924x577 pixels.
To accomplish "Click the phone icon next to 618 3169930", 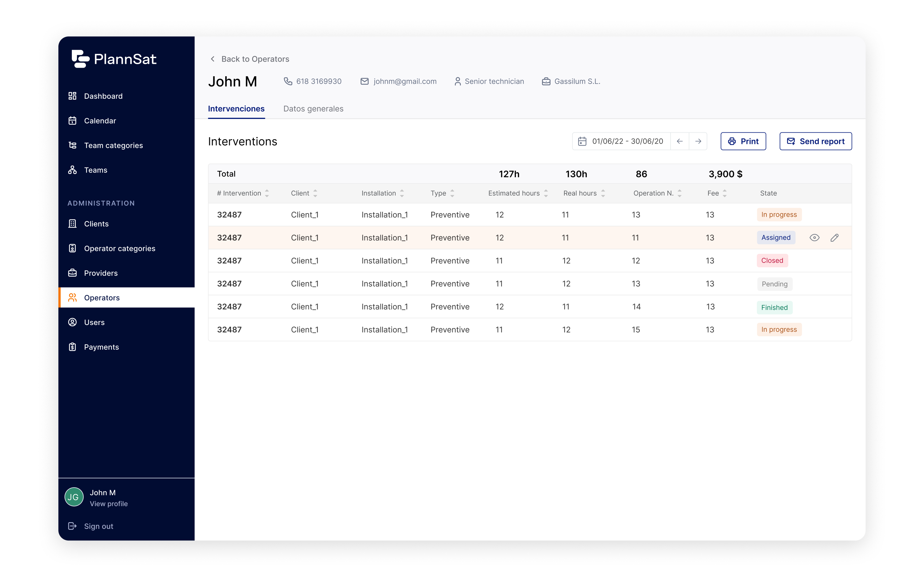I will click(x=288, y=81).
